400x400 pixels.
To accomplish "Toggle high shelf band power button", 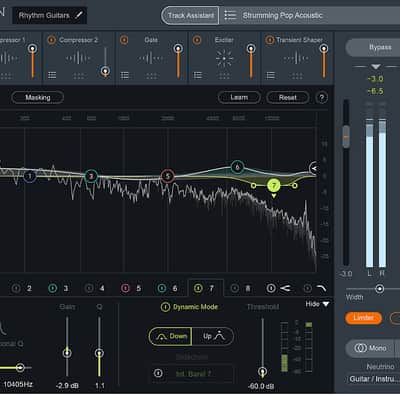I will [271, 288].
